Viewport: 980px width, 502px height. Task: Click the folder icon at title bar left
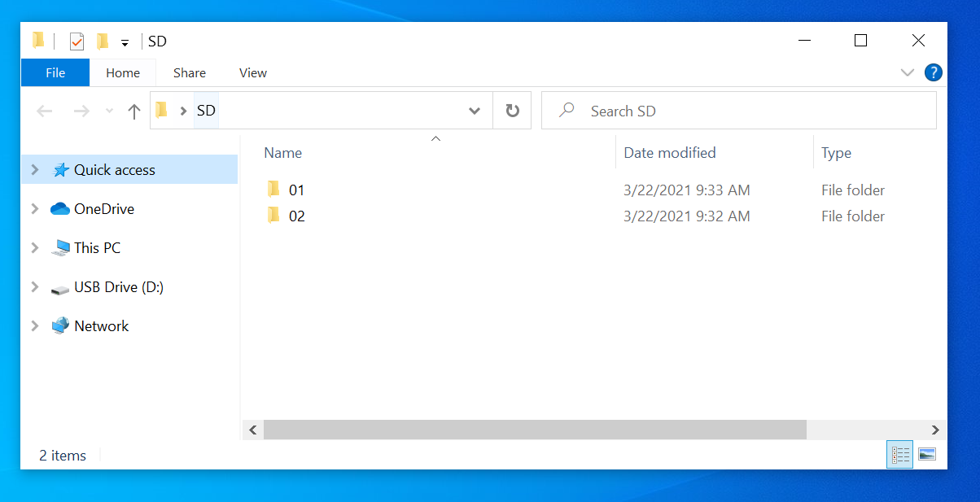(38, 40)
